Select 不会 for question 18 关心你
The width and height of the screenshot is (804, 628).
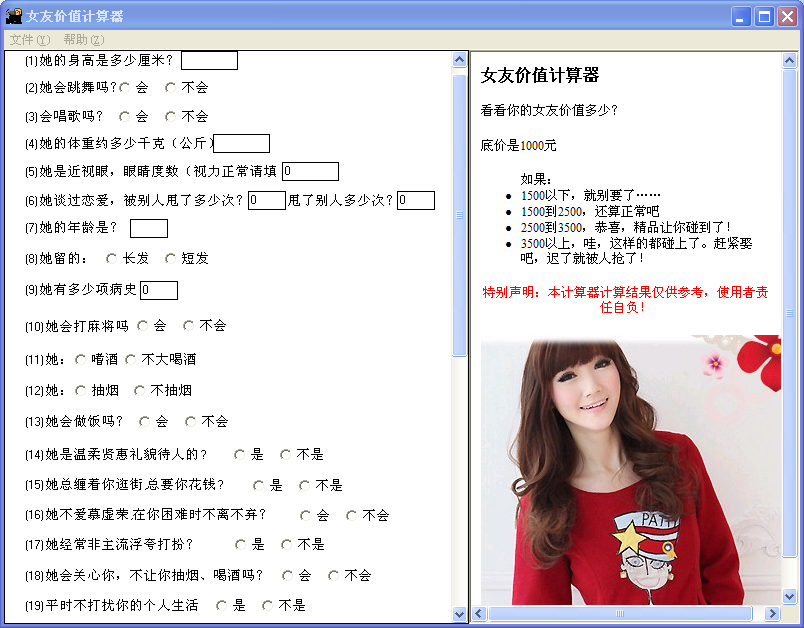333,576
